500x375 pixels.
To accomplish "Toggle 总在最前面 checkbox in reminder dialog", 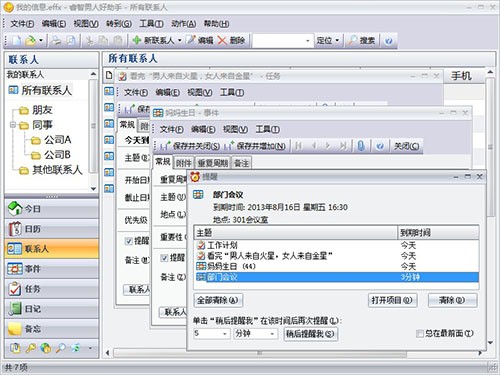I will [420, 333].
